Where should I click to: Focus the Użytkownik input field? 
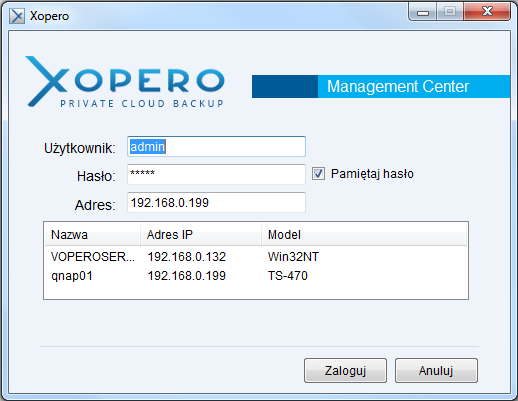click(x=216, y=146)
